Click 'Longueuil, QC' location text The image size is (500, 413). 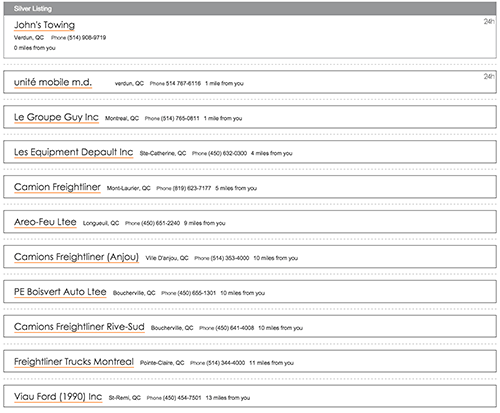tap(101, 223)
